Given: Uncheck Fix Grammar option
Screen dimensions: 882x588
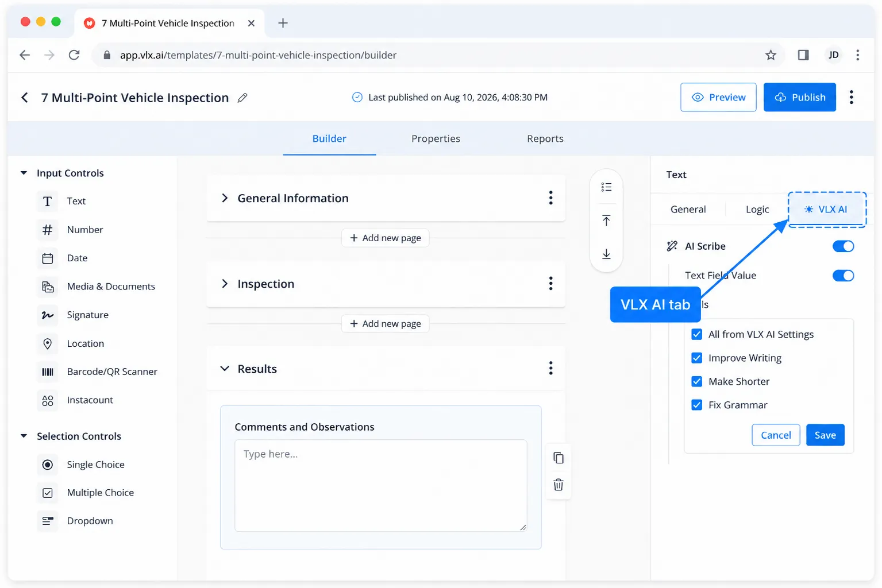Looking at the screenshot, I should click(x=697, y=405).
